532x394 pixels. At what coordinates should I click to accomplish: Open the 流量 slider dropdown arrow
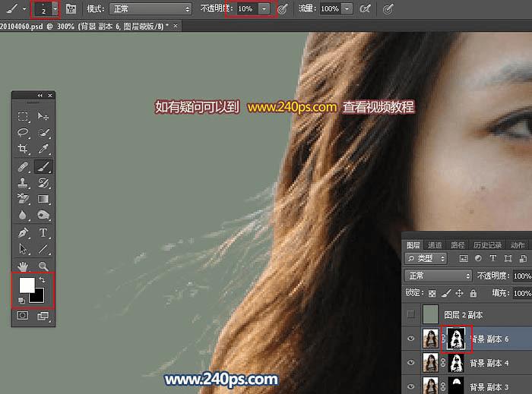click(x=347, y=9)
